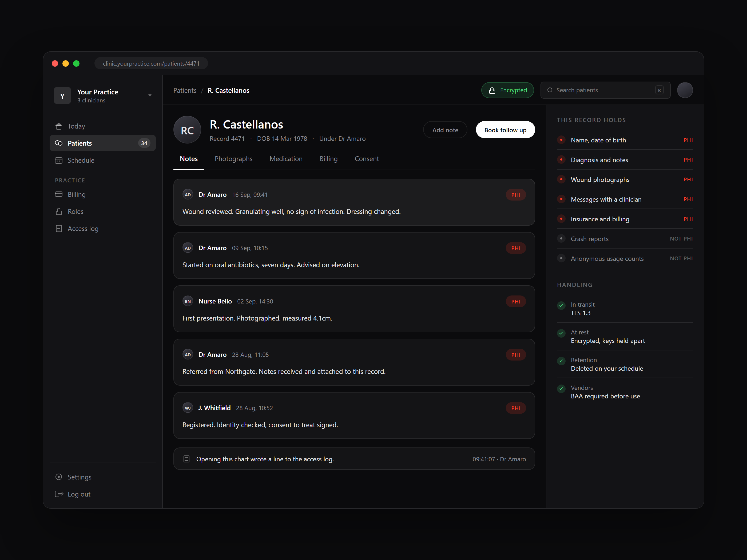
Task: Click 'Opening this chart wrote a line' text
Action: pyautogui.click(x=265, y=459)
